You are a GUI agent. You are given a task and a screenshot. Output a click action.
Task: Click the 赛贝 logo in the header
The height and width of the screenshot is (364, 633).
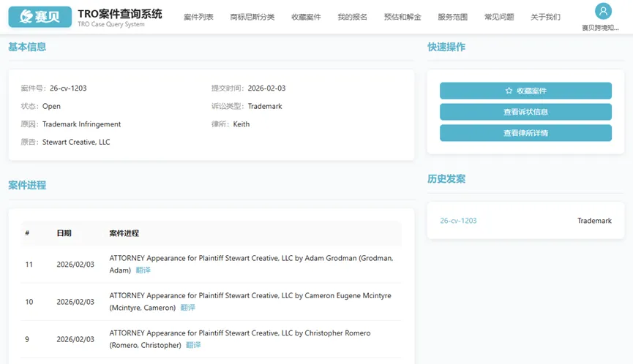click(x=40, y=17)
